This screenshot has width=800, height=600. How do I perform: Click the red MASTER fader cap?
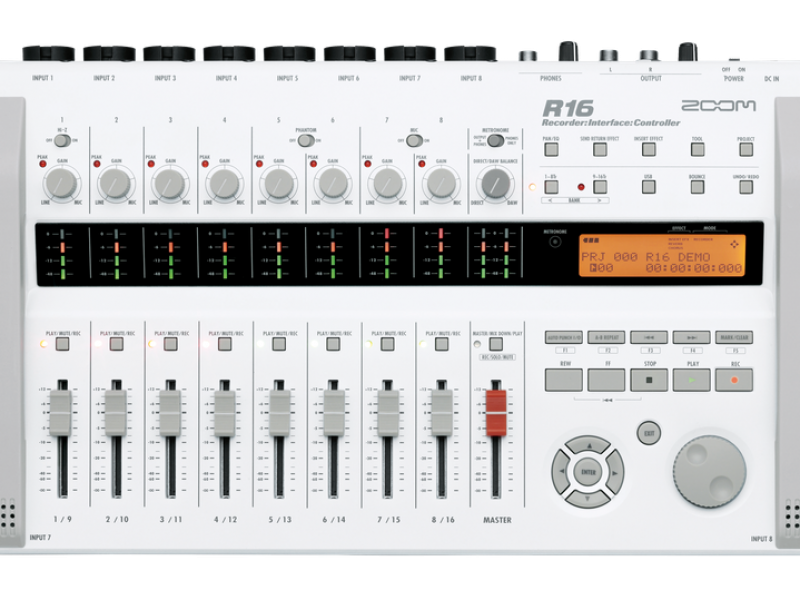pyautogui.click(x=496, y=413)
